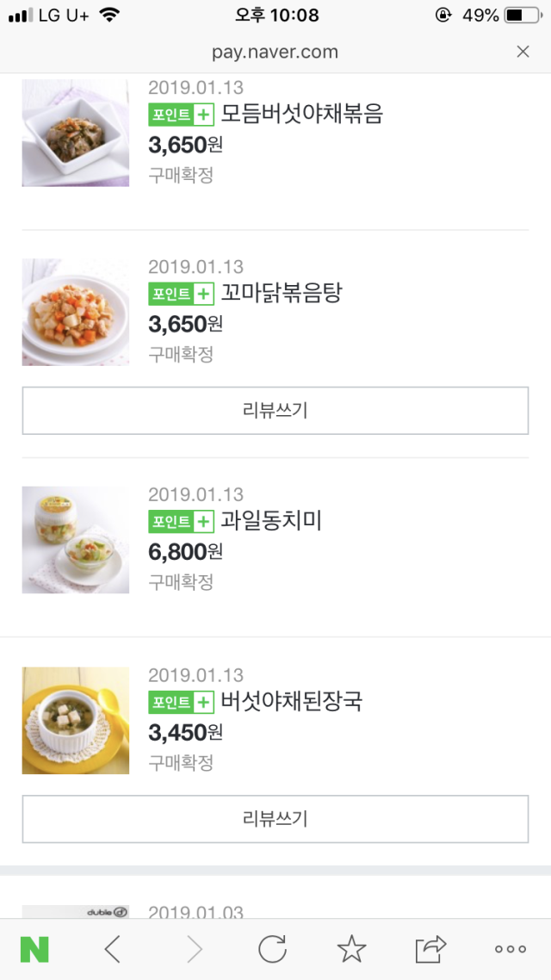Reload the page with refresh icon

(272, 950)
